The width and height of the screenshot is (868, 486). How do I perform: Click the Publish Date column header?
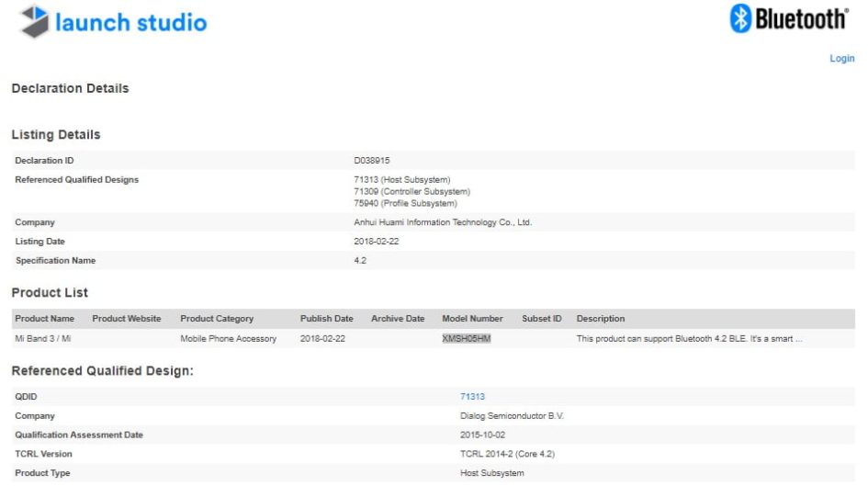tap(327, 318)
